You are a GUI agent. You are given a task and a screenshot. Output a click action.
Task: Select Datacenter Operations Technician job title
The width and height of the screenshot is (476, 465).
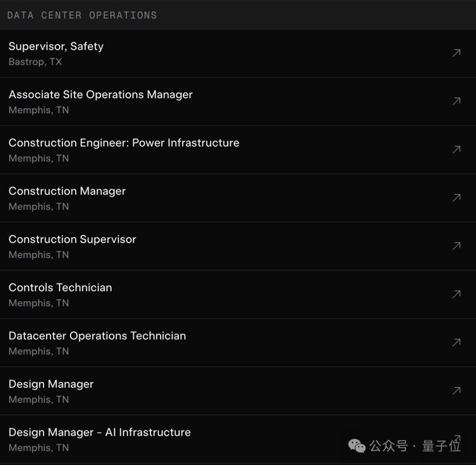(97, 336)
